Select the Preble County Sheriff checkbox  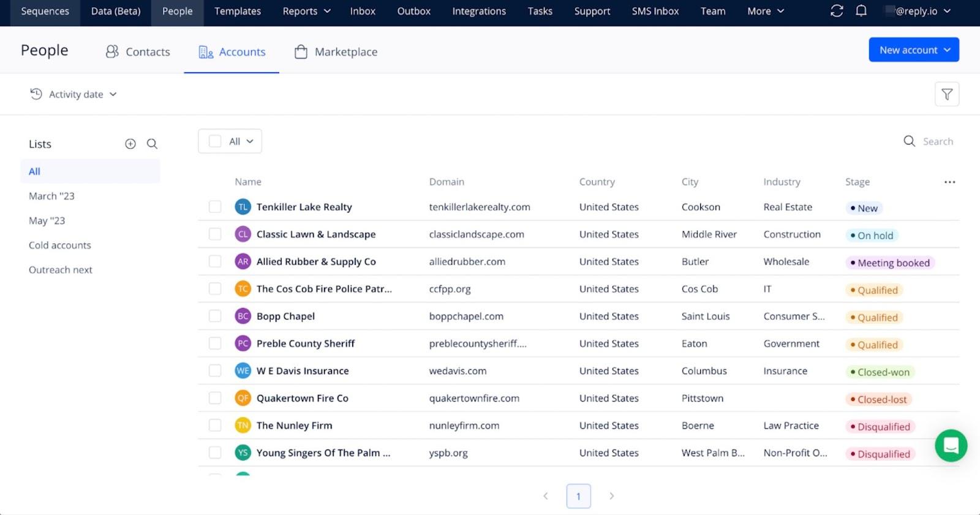215,344
